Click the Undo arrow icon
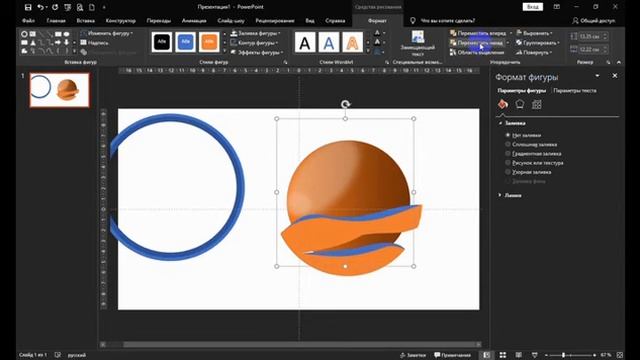Screen dimensions: 640x360 tap(40, 7)
